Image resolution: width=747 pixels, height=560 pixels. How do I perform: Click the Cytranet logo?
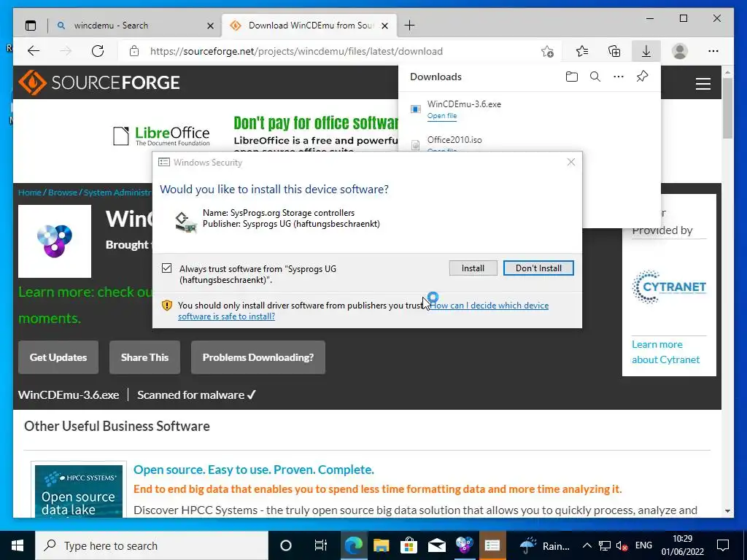[x=669, y=287]
